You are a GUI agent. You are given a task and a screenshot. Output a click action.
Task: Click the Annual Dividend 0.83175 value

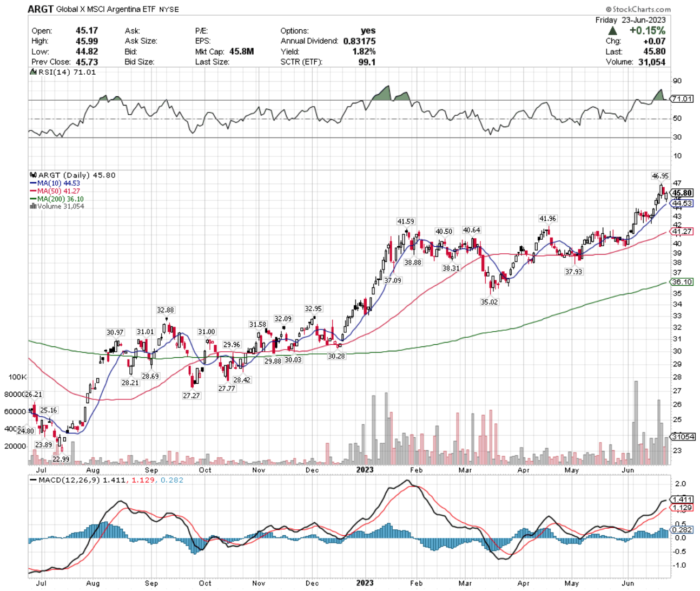pos(359,41)
